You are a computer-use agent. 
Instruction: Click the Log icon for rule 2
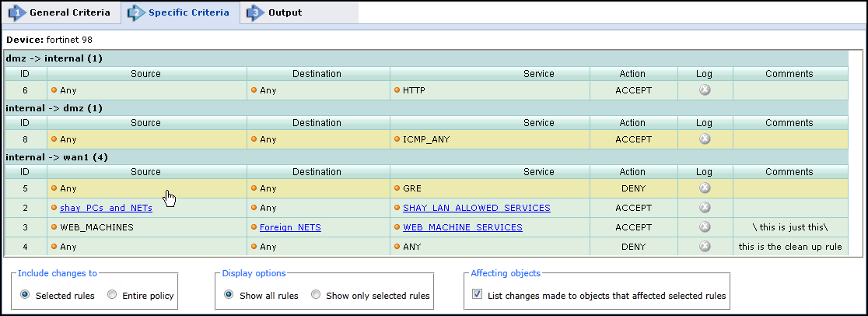704,208
